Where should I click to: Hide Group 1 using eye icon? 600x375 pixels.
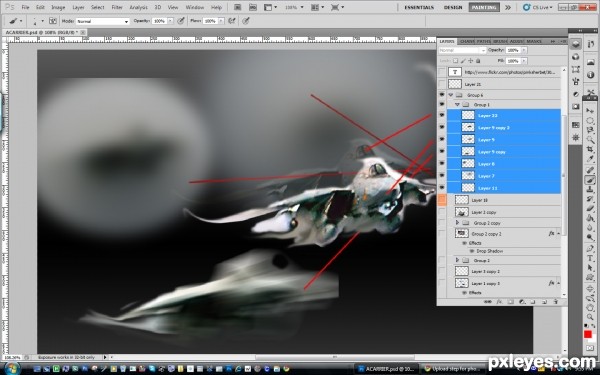point(442,104)
